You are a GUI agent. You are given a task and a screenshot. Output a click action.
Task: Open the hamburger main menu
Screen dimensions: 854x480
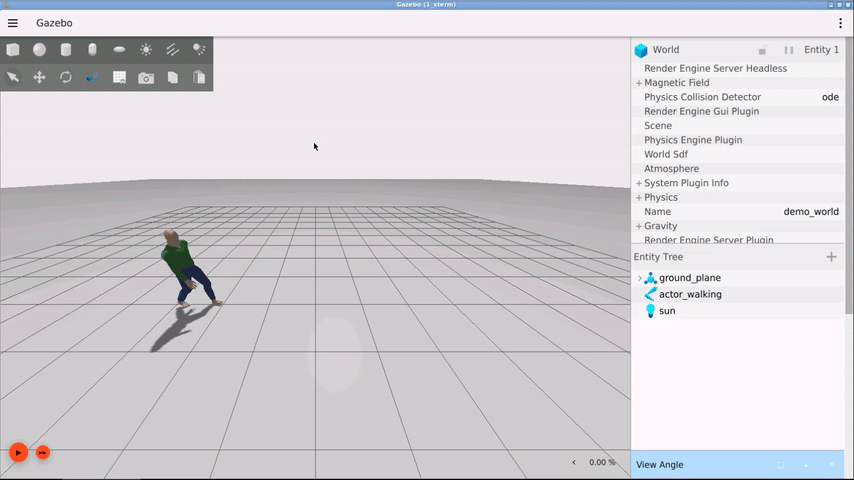[13, 23]
